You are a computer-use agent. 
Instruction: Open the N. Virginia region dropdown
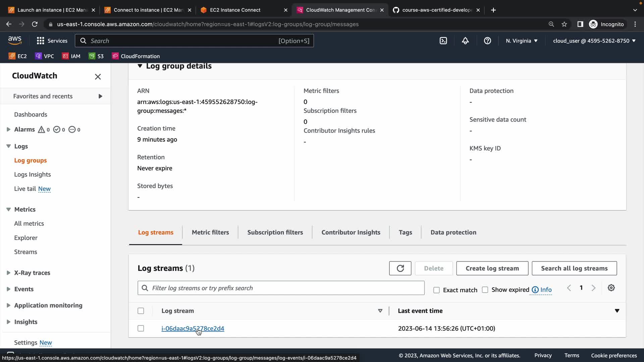tap(522, 41)
